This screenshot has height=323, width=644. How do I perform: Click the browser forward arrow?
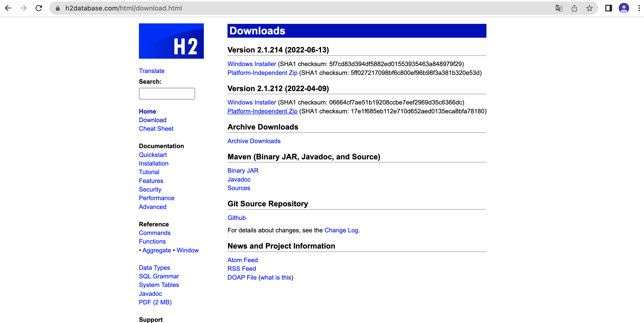23,8
